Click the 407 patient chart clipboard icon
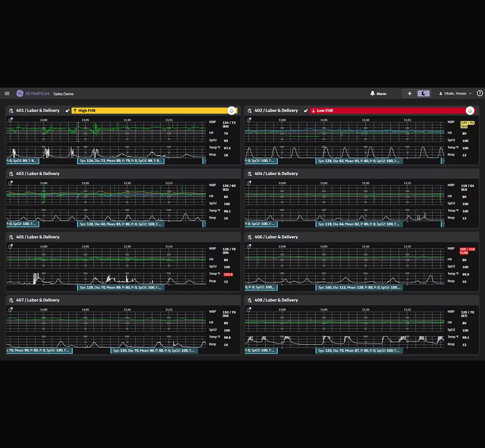This screenshot has height=448, width=485. [11, 300]
